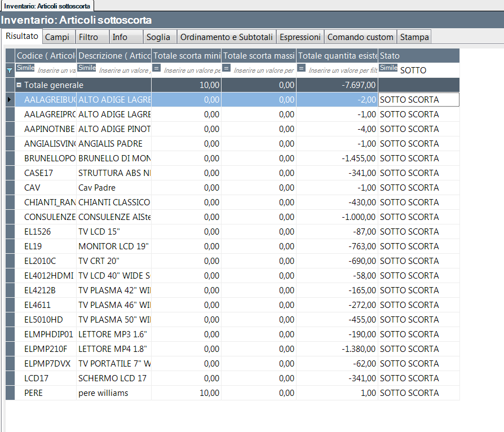Click the equals operator icon in scorta minima filter
504x432 pixels.
point(157,68)
